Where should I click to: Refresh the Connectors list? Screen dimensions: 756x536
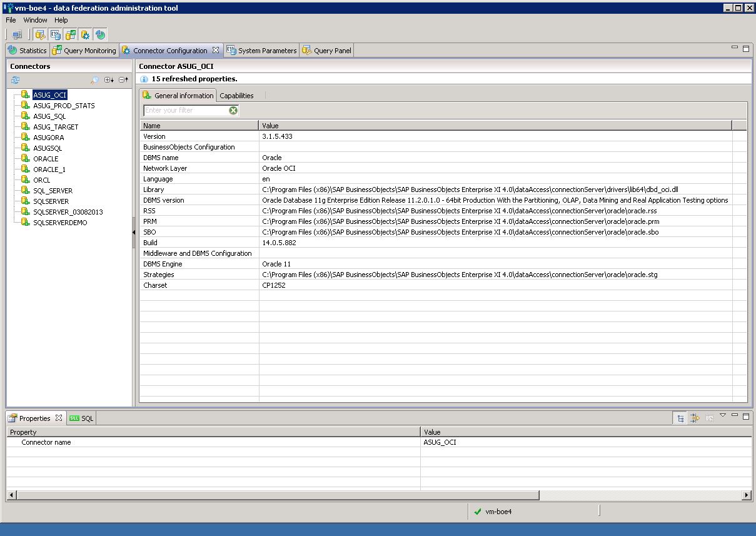pos(15,80)
